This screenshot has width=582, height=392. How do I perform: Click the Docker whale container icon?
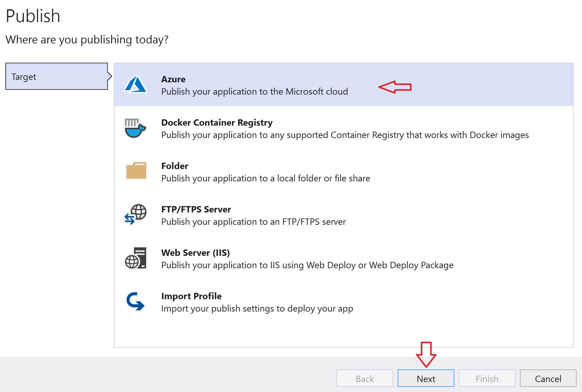click(136, 128)
